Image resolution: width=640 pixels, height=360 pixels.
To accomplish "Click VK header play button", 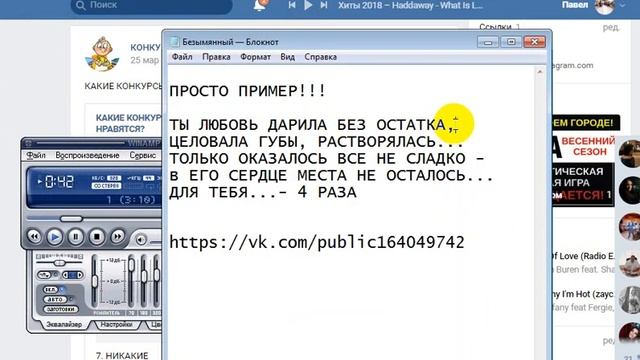I will click(x=308, y=5).
